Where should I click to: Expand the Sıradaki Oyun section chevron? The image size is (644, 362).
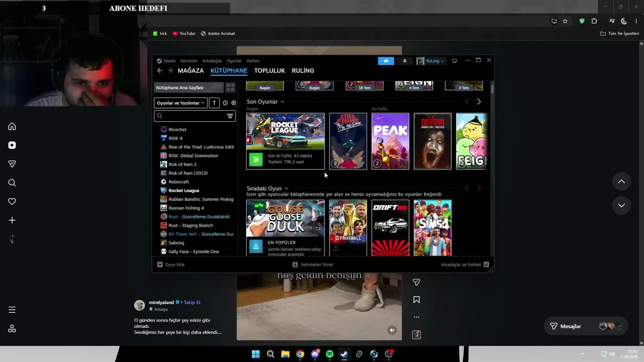286,189
